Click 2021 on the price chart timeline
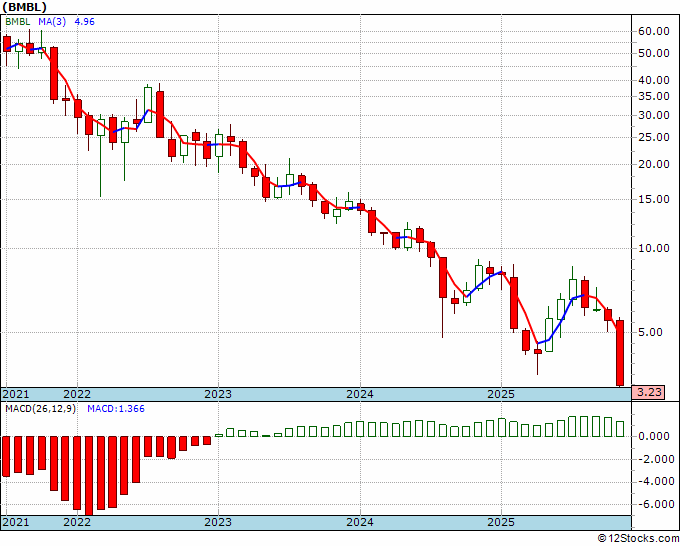Image resolution: width=680 pixels, height=546 pixels. pos(16,394)
